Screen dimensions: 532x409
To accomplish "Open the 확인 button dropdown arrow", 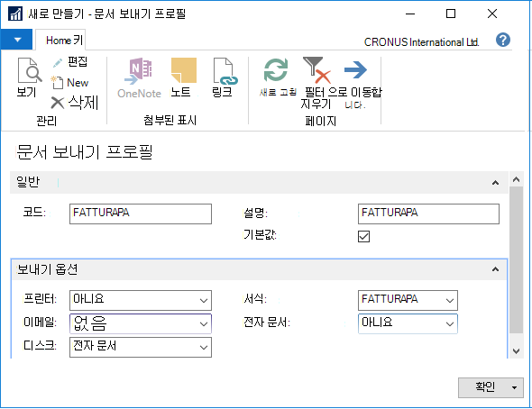I will pos(514,387).
